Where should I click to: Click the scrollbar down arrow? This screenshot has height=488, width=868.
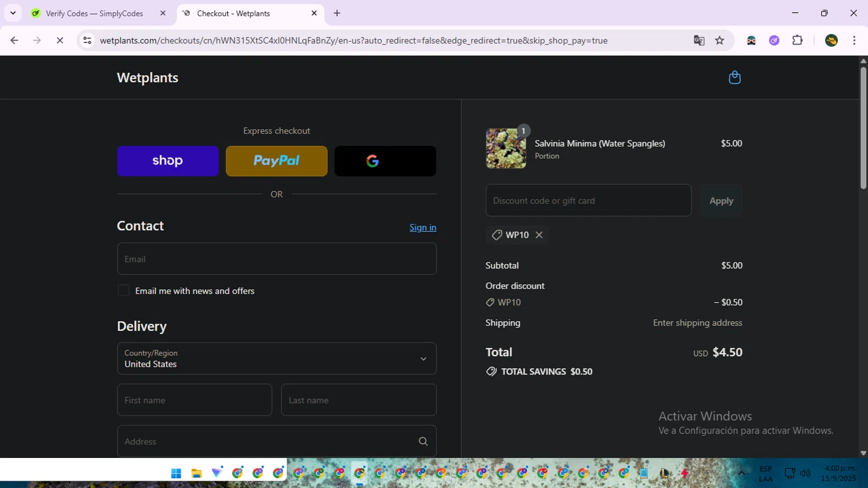coord(863,453)
